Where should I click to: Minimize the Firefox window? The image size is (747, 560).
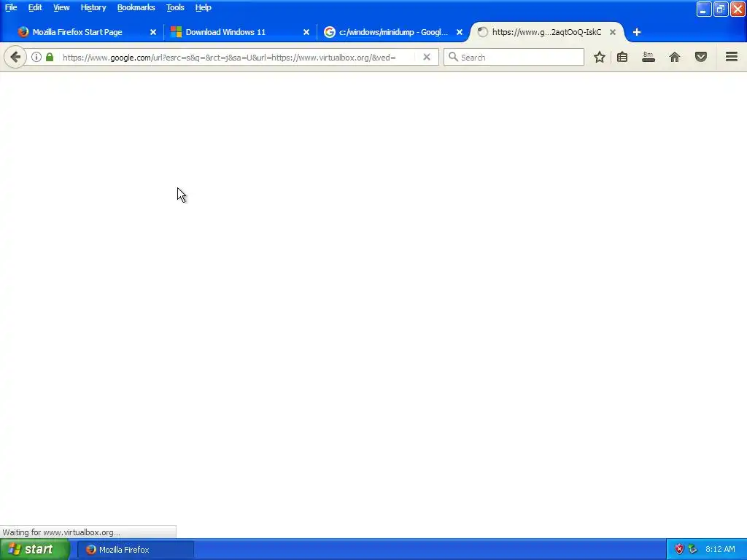[x=704, y=9]
